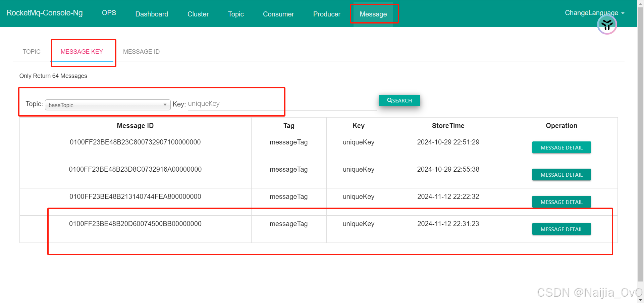Screen dimensions: 644x303
Task: Click messageTag in the 22:51:29 row
Action: pyautogui.click(x=289, y=142)
